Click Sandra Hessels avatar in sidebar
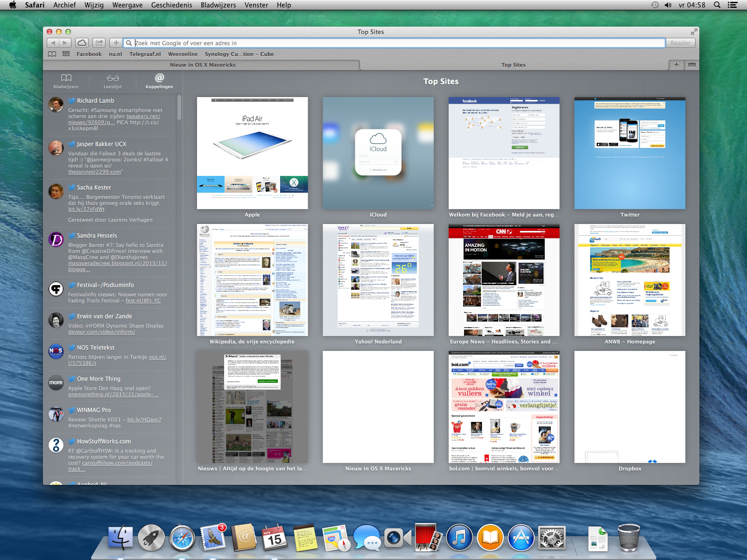Image resolution: width=747 pixels, height=560 pixels. [56, 239]
